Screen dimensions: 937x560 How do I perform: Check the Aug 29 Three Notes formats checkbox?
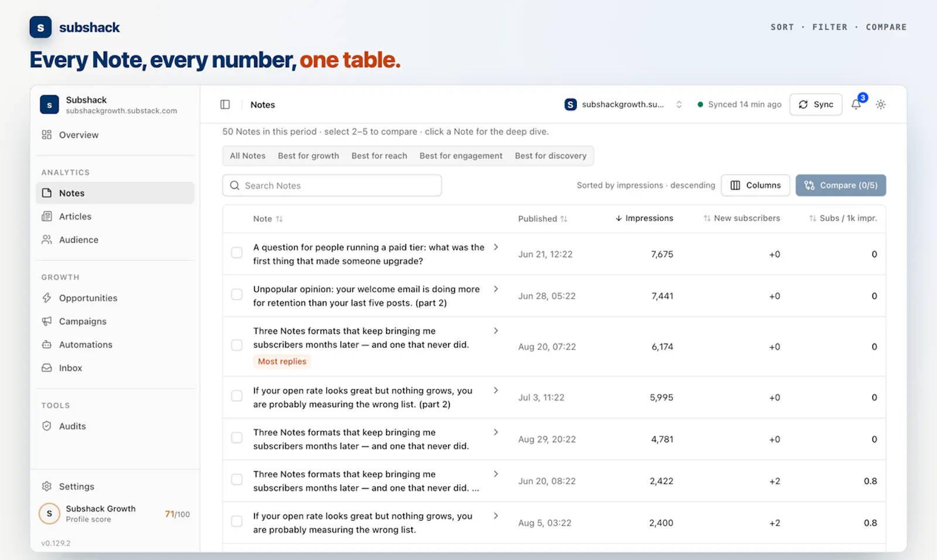237,438
